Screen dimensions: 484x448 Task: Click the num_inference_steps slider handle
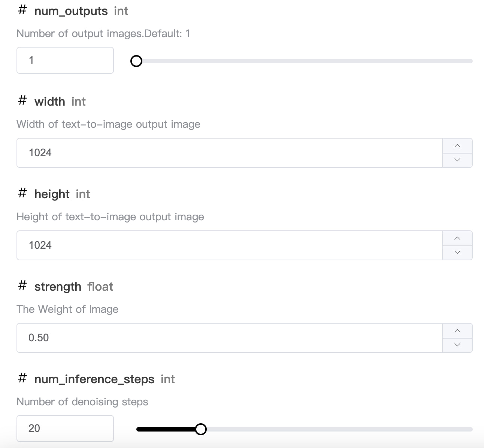[x=201, y=429]
